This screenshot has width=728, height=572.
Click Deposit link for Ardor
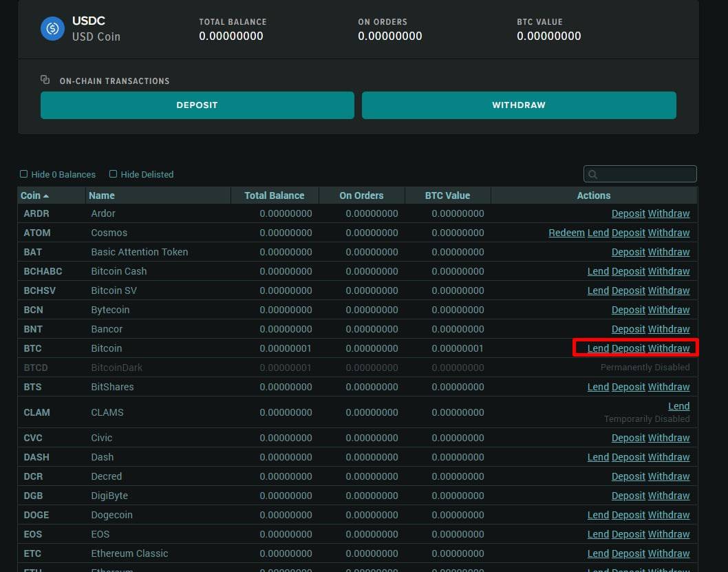[628, 213]
